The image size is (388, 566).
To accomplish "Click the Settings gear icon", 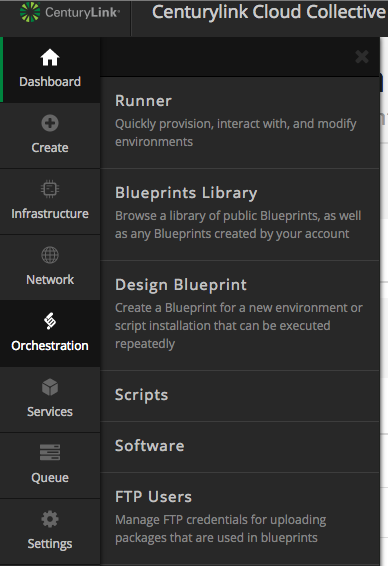I will [50, 519].
